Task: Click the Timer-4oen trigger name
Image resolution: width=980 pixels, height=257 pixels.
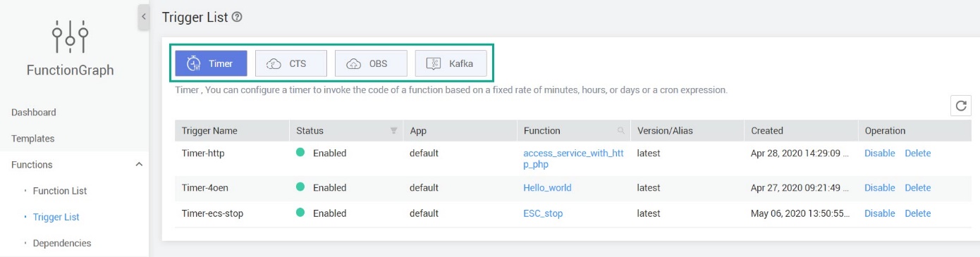Action: click(x=205, y=188)
